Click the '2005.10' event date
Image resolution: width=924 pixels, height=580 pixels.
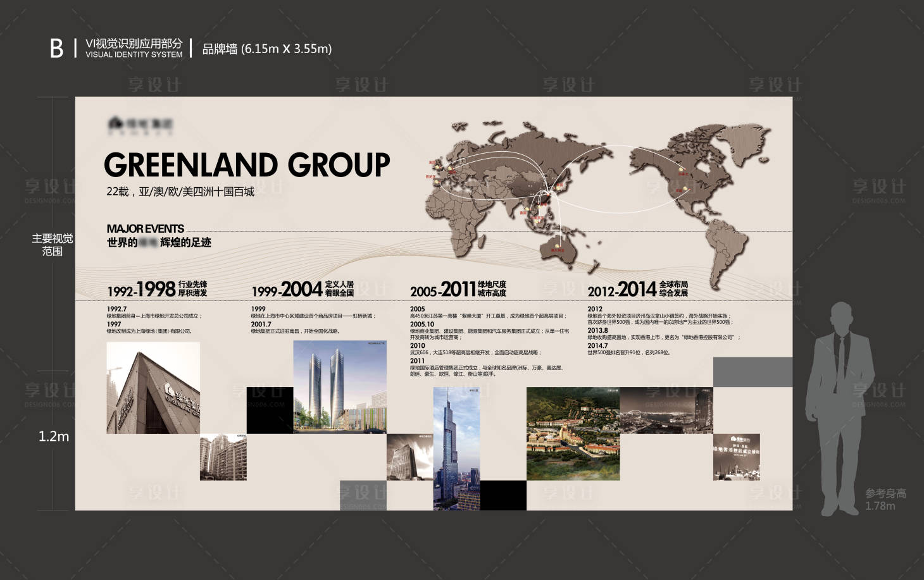pos(422,324)
